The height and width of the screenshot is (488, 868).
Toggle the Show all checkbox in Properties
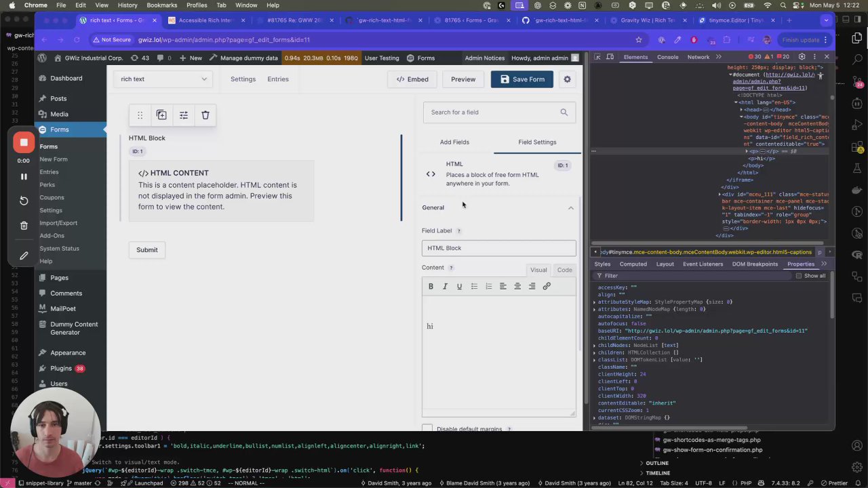[x=799, y=276]
